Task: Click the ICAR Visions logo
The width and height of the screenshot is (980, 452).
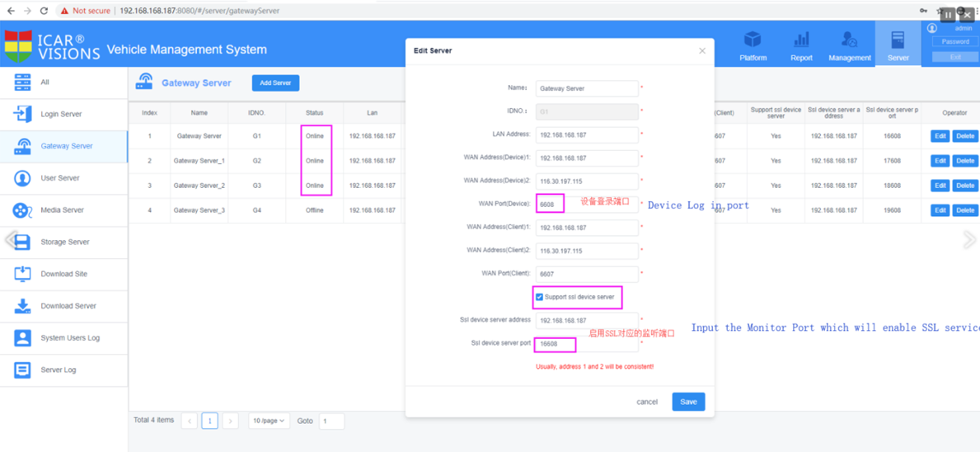Action: click(x=53, y=45)
